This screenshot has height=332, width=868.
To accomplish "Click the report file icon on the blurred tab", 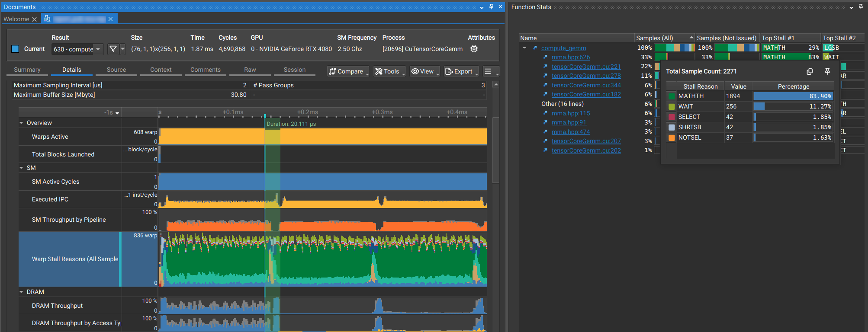I will [x=47, y=19].
